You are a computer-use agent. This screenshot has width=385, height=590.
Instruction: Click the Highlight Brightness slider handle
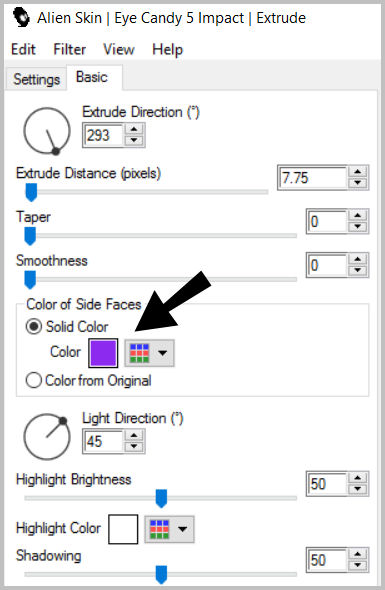[161, 498]
